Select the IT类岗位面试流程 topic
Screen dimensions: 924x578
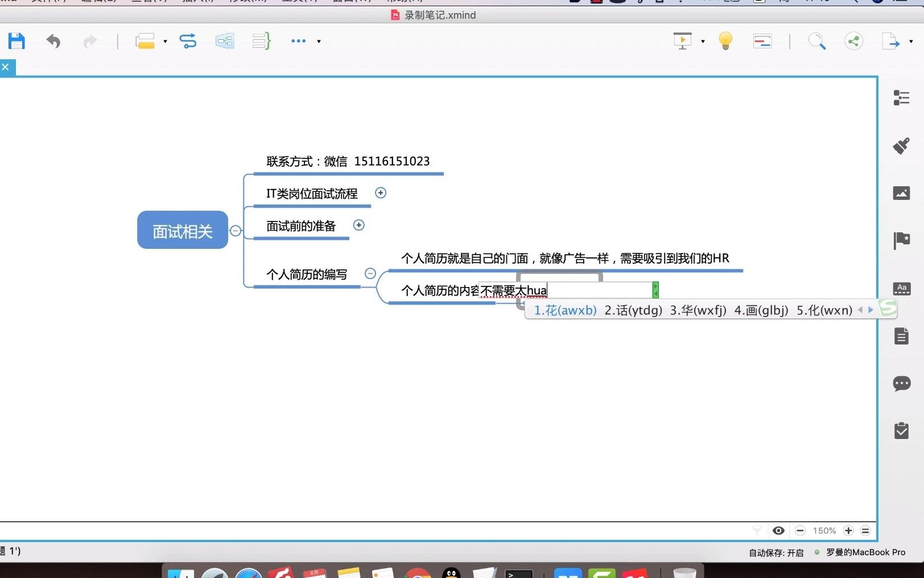tap(312, 194)
